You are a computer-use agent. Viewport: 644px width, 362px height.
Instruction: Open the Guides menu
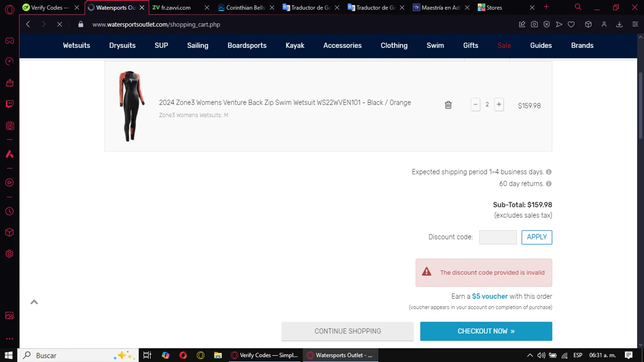point(541,46)
